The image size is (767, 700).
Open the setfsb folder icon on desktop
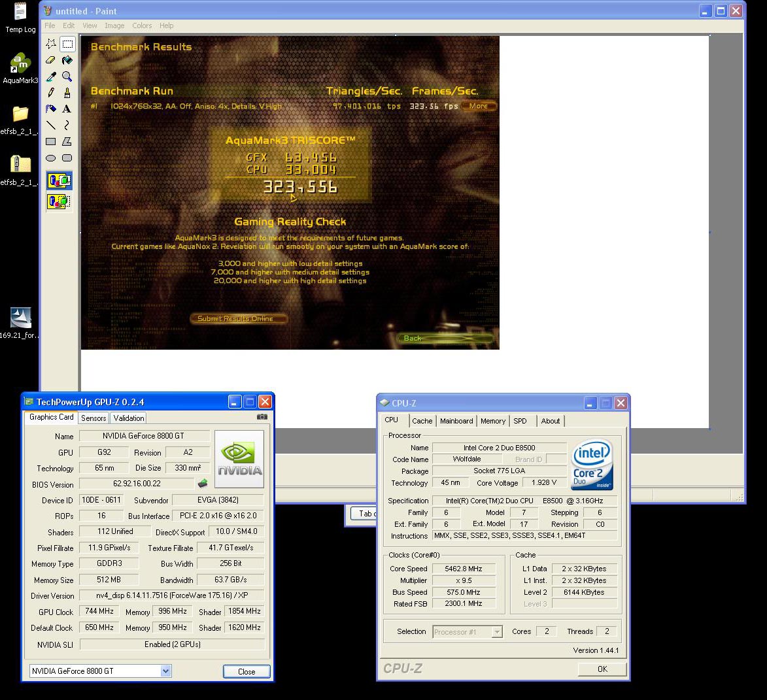click(x=20, y=120)
